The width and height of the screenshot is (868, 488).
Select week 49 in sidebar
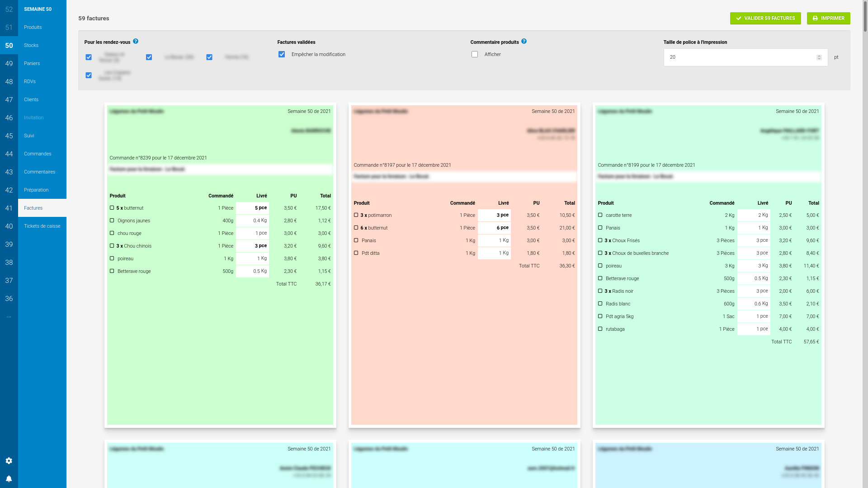[x=9, y=64]
